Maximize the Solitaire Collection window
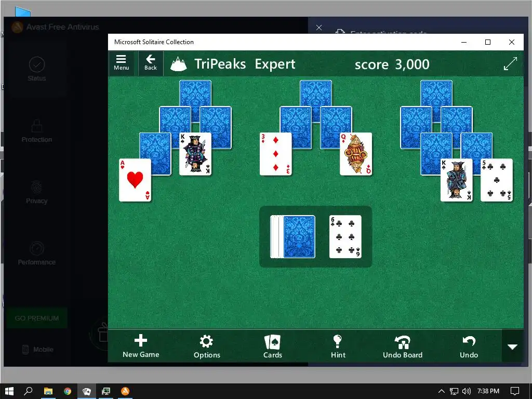532x399 pixels. pyautogui.click(x=487, y=42)
